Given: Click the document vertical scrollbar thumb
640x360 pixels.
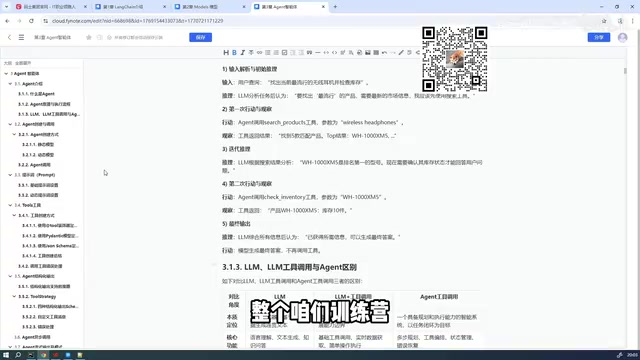Looking at the screenshot, I should 625,71.
